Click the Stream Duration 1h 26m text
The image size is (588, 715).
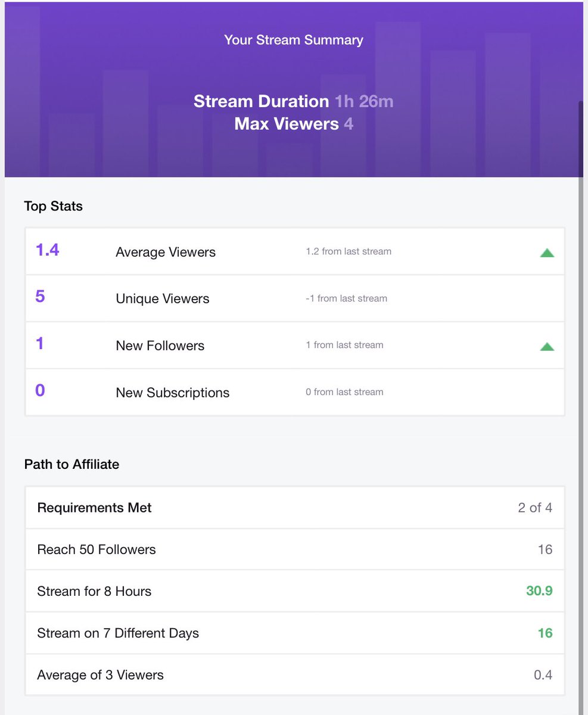coord(294,101)
